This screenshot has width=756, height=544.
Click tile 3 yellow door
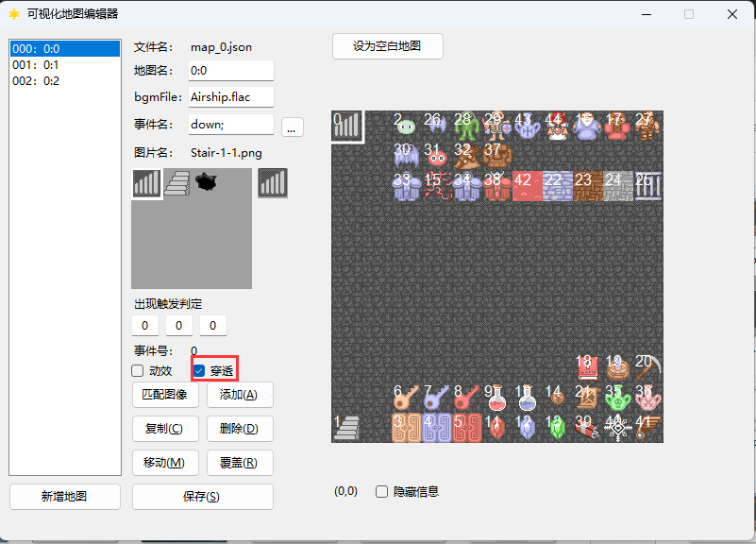(407, 428)
